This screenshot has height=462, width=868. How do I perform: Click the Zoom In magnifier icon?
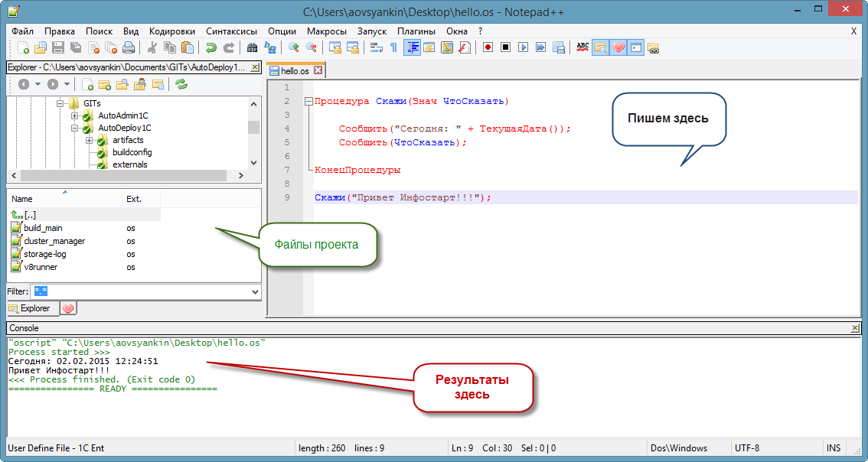(293, 47)
